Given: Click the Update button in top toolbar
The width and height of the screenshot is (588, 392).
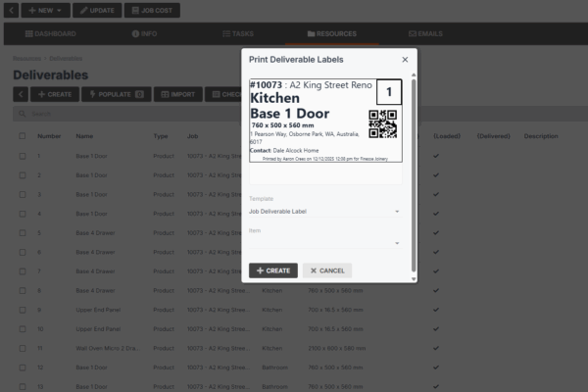Looking at the screenshot, I should (96, 10).
